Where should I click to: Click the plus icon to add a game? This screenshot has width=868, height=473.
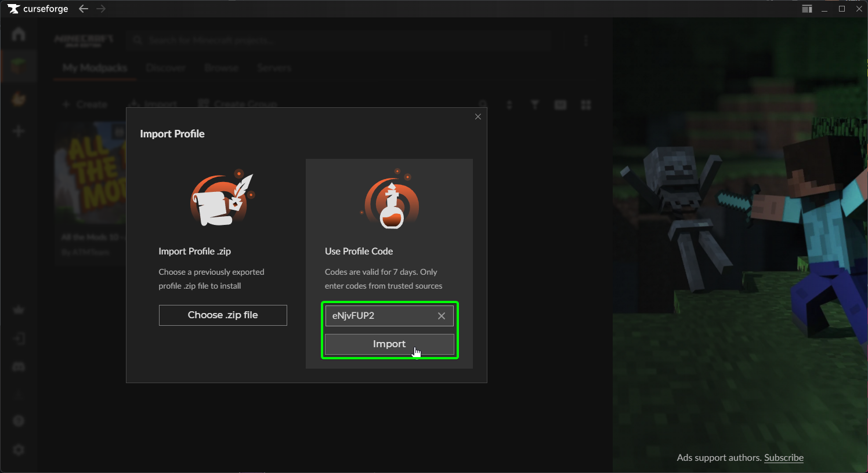[x=19, y=131]
